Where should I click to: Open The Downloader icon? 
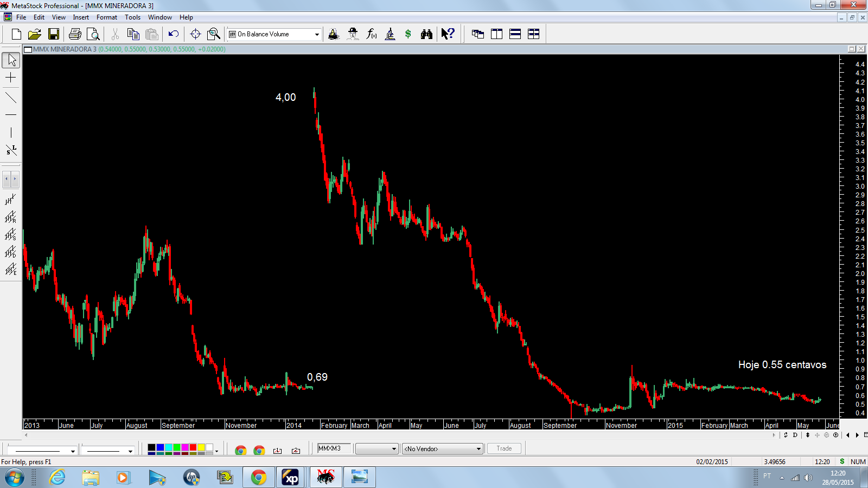coord(334,34)
